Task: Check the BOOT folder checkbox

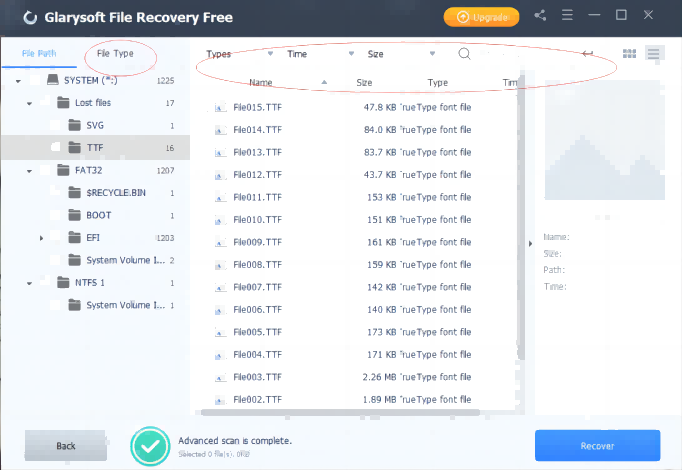Action: (x=55, y=215)
